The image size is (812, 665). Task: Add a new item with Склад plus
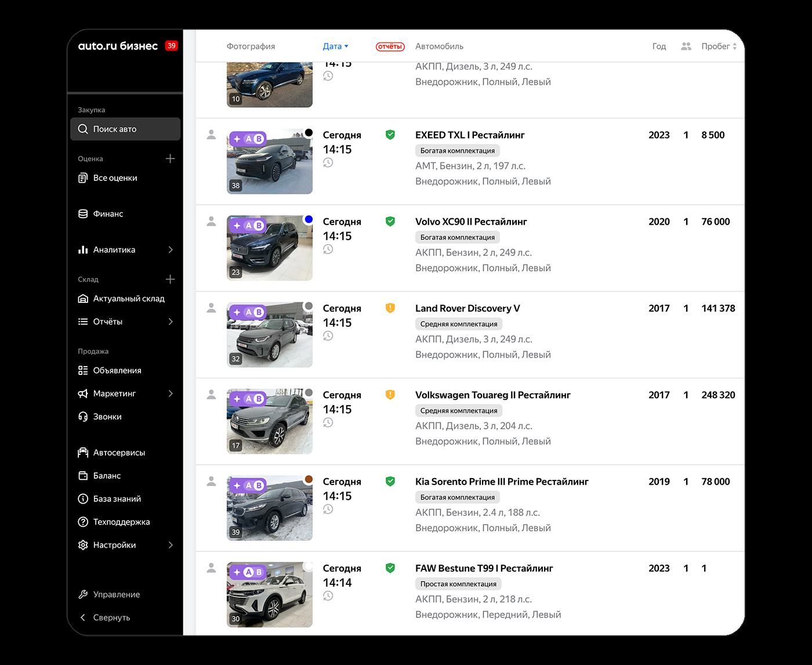pyautogui.click(x=170, y=279)
